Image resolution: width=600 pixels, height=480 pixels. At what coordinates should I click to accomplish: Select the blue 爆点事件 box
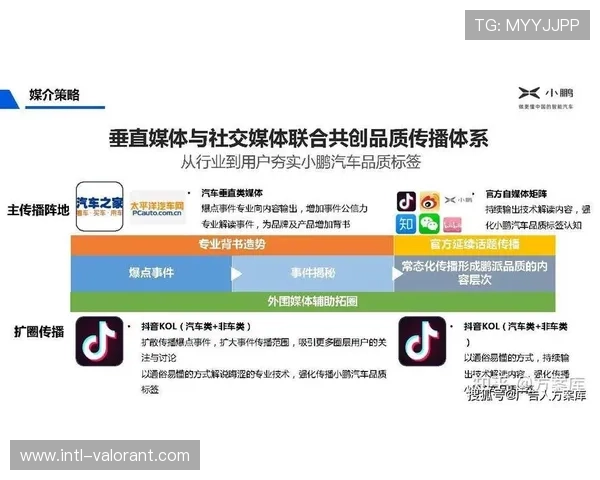click(151, 273)
